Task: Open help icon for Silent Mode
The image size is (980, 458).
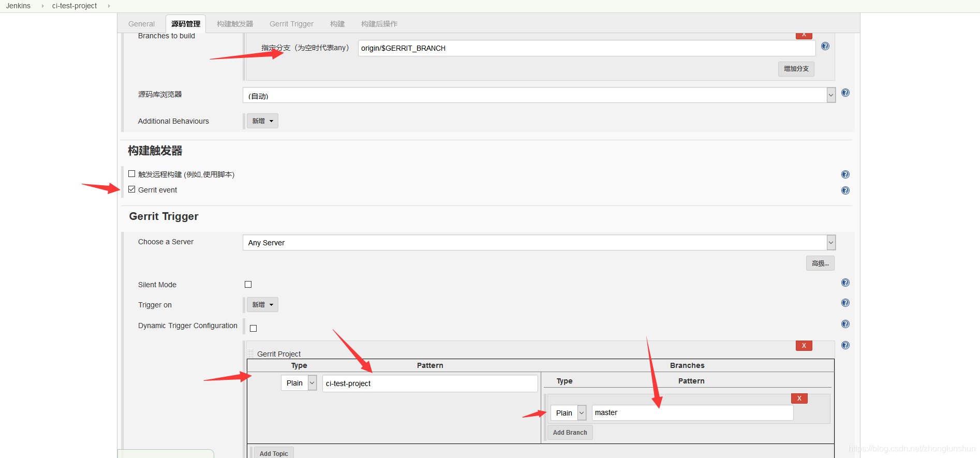Action: [x=845, y=283]
